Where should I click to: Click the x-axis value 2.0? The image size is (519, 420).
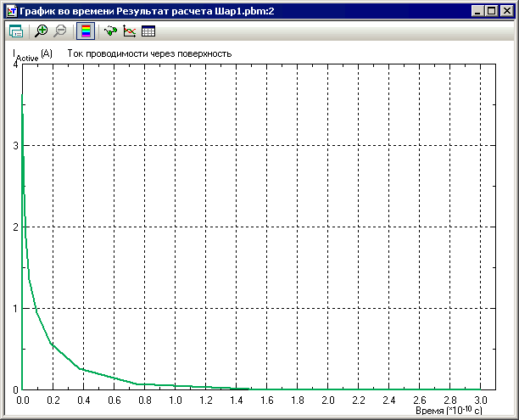click(x=327, y=400)
